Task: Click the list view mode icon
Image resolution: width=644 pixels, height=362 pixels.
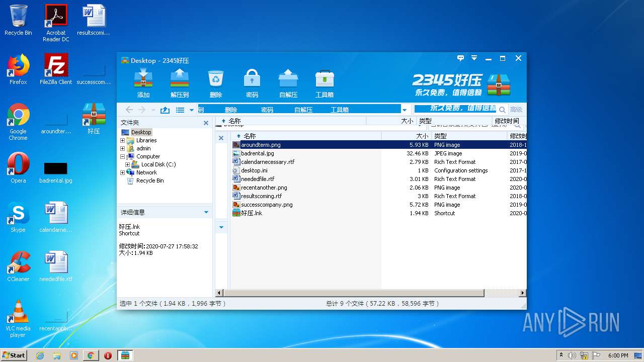Action: click(180, 110)
